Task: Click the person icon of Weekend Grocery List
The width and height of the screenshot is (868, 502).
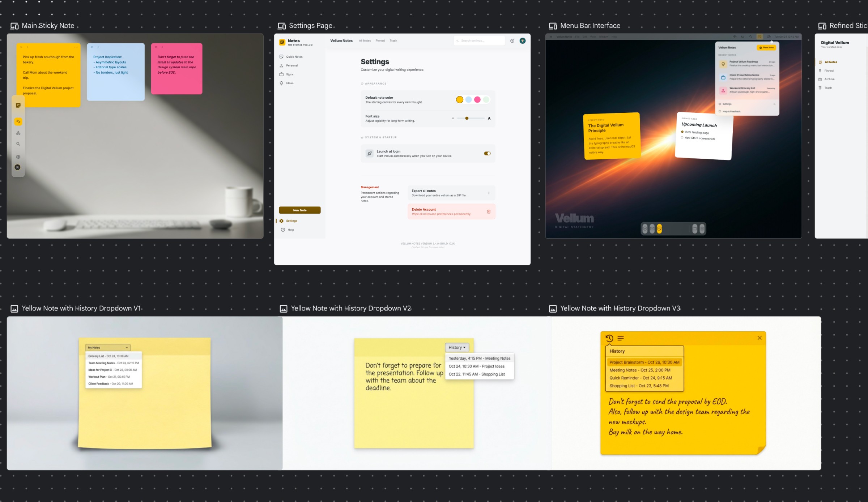Action: tap(723, 91)
